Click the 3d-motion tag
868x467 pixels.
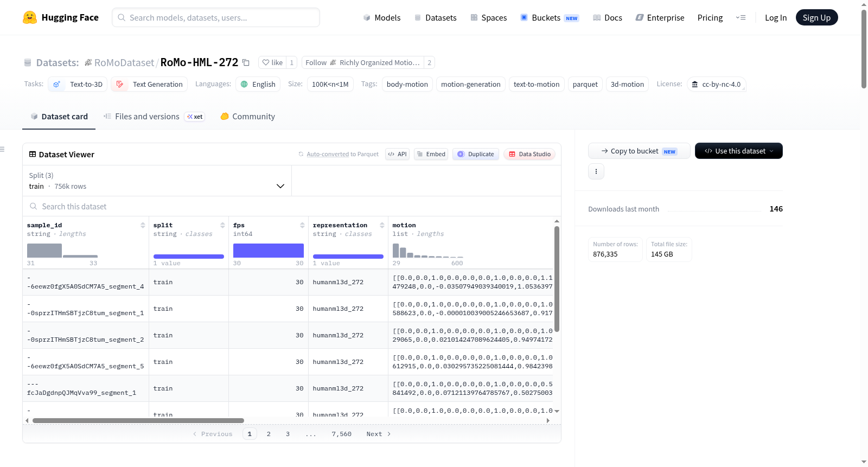tap(627, 84)
